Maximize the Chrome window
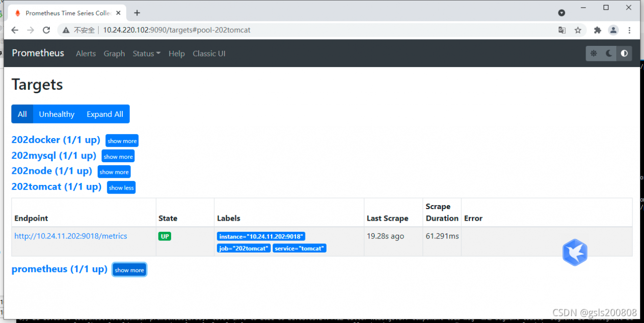 [606, 8]
